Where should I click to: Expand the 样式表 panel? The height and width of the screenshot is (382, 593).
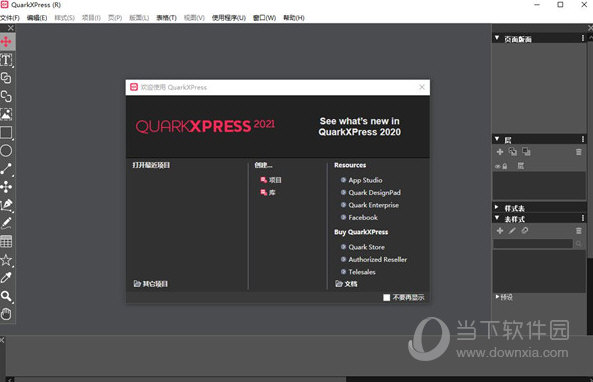coord(497,207)
